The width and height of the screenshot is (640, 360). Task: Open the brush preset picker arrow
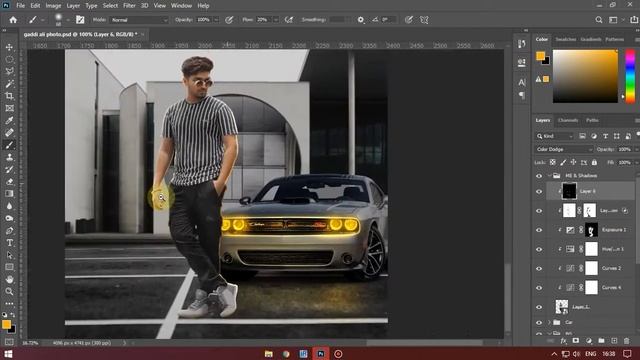68,20
